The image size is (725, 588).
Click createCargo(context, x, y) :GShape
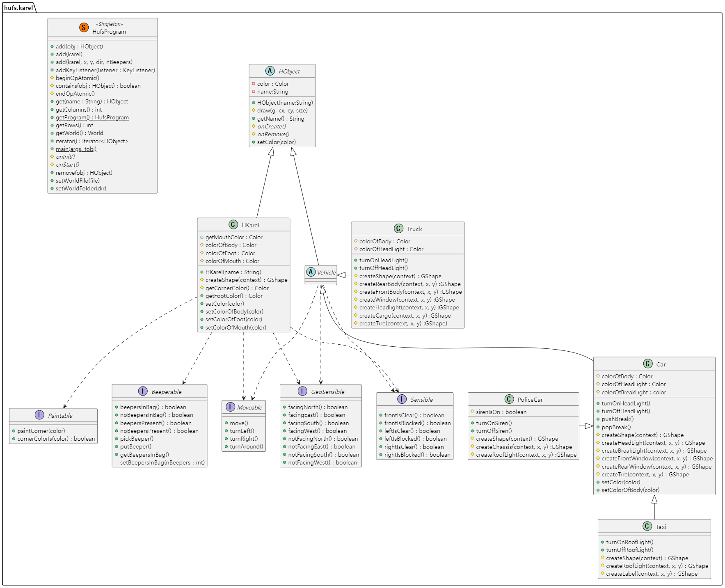pyautogui.click(x=405, y=316)
